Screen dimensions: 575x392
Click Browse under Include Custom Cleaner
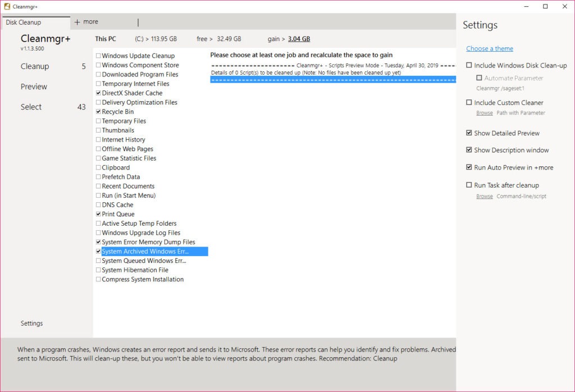pos(484,113)
